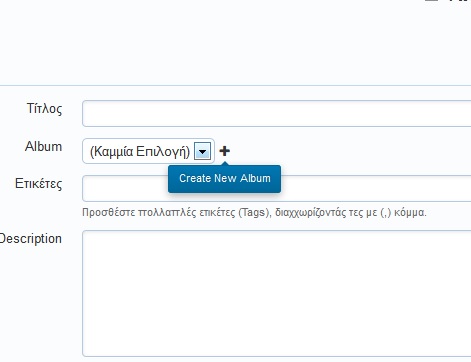Click the small pointer arrow atop the tooltip
This screenshot has height=362, width=471.
point(225,163)
